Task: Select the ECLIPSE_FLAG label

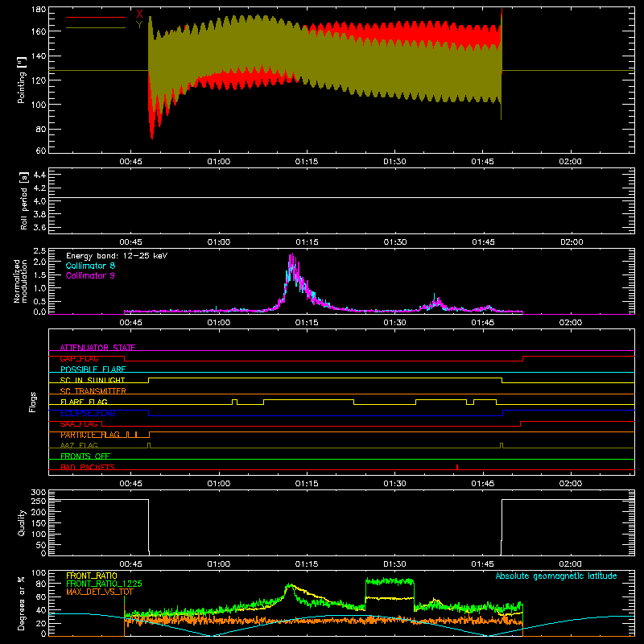Action: (88, 413)
